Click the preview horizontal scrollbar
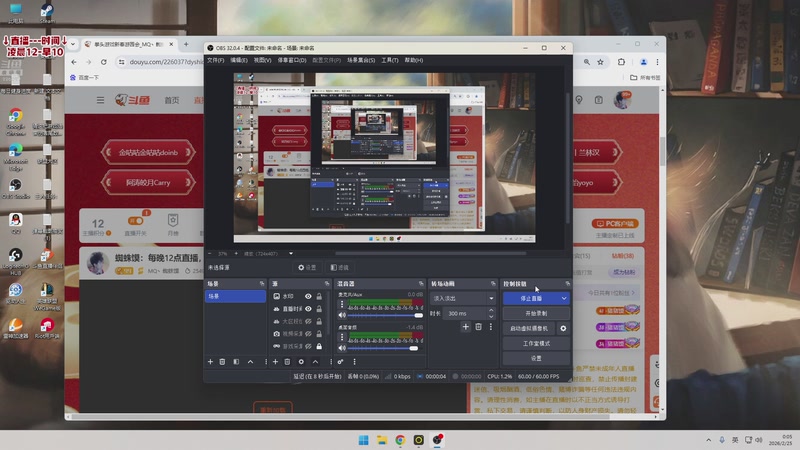This screenshot has height=450, width=800. coord(430,253)
